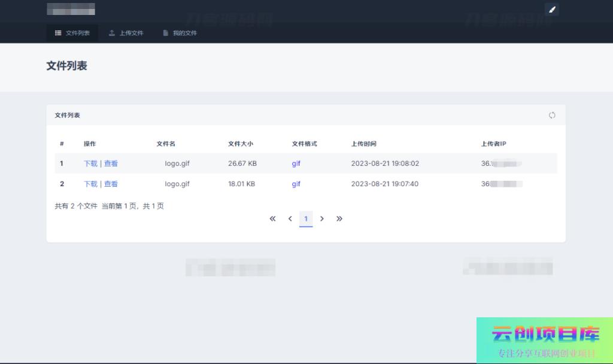Image resolution: width=613 pixels, height=364 pixels.
Task: Click the gif format link in row 1
Action: click(296, 163)
